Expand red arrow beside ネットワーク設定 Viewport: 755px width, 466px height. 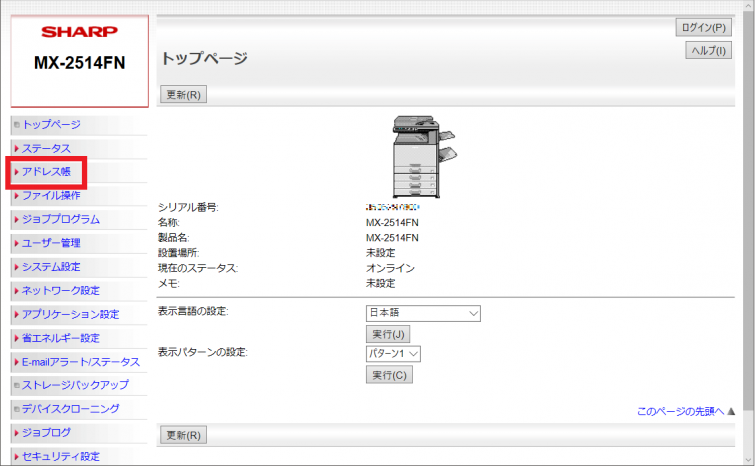pyautogui.click(x=16, y=290)
